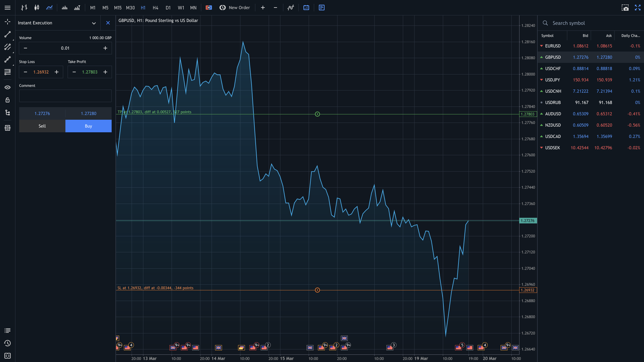
Task: Expand the Instant Execution dropdown
Action: pos(94,23)
